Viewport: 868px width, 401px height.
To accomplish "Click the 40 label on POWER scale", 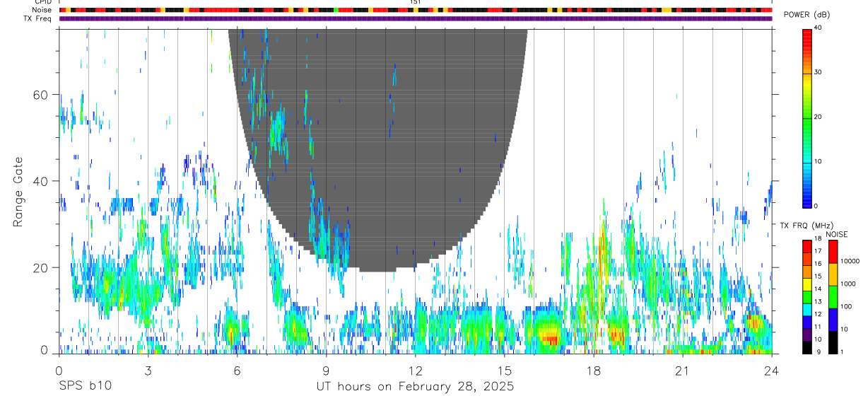I will coord(819,28).
